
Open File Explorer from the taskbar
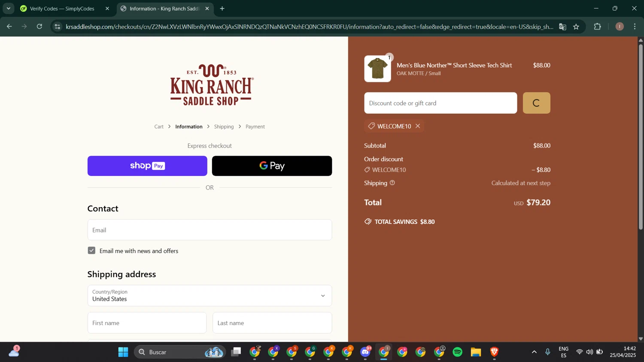point(476,352)
